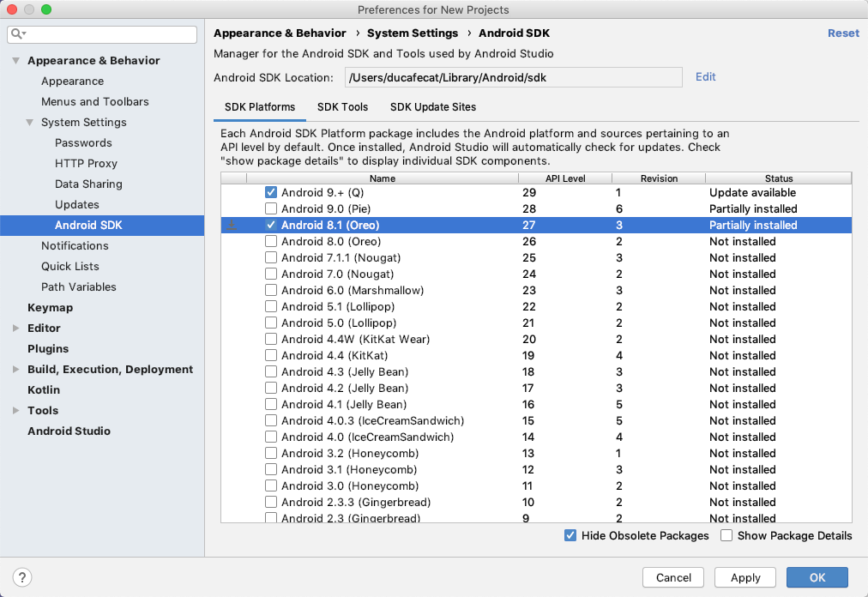
Task: Click the download icon beside Android 8.1 (Oreo)
Action: (232, 226)
